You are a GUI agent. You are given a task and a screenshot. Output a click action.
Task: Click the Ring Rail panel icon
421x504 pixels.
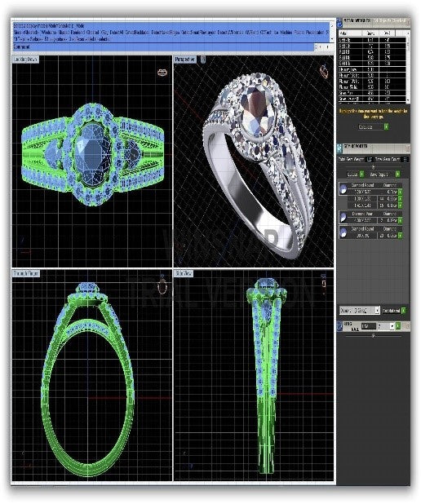(x=340, y=326)
